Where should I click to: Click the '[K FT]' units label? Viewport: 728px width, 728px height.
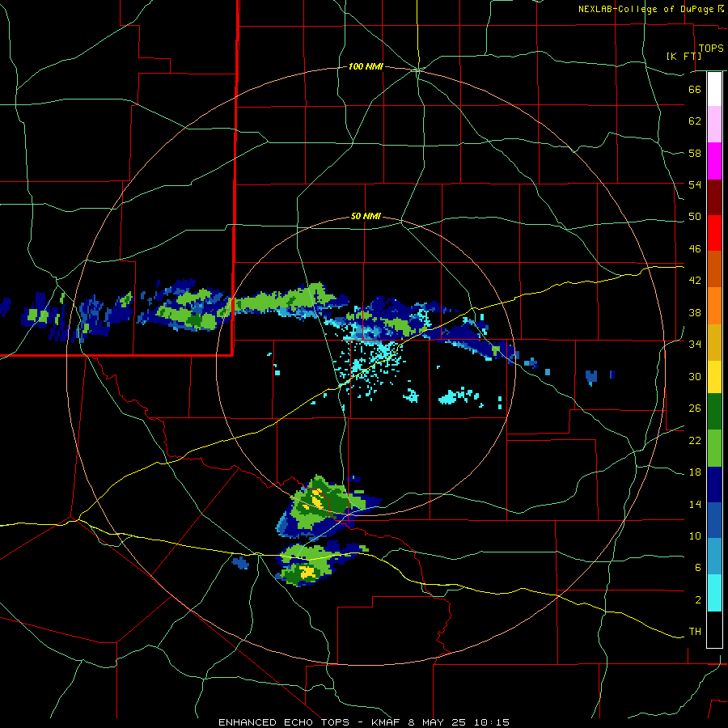point(684,56)
